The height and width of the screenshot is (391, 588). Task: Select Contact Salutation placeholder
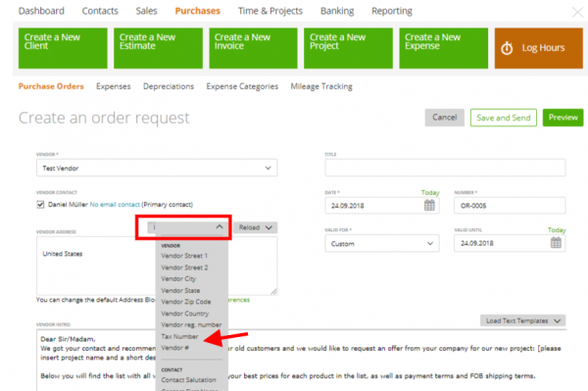point(188,380)
